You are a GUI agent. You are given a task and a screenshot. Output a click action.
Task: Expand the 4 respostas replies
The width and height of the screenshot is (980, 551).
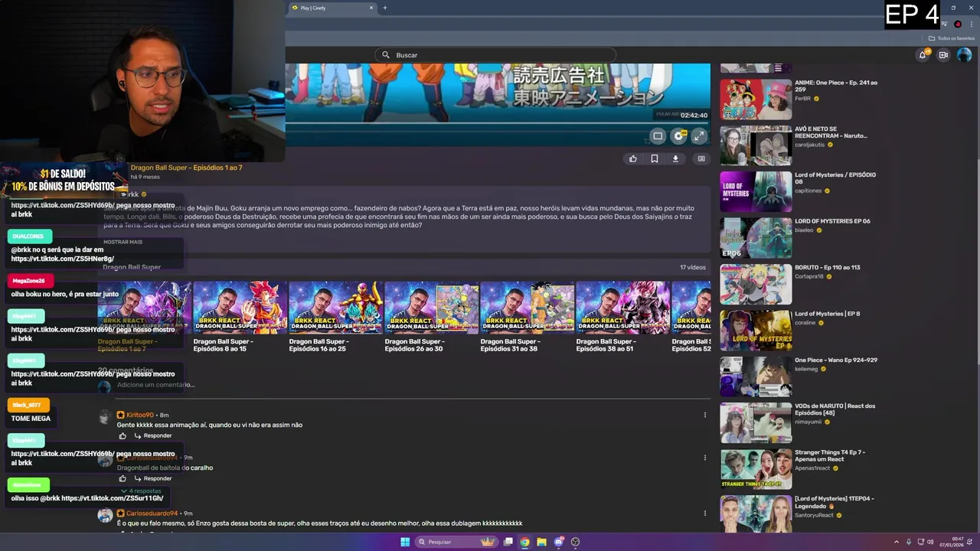[x=141, y=491]
